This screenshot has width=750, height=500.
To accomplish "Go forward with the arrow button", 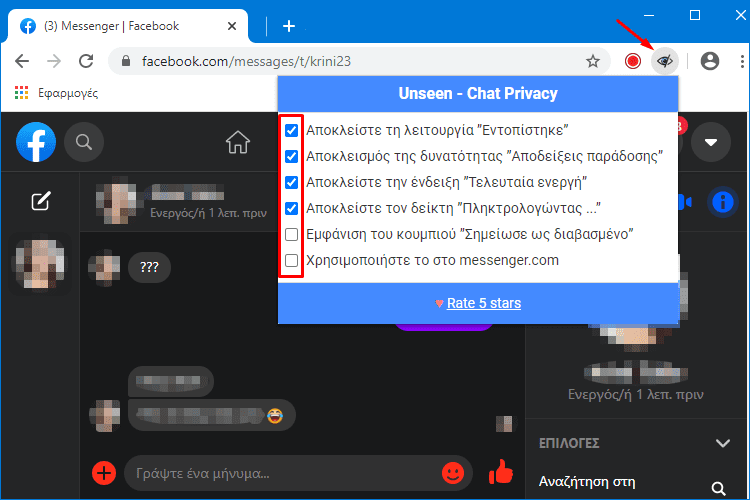I will pyautogui.click(x=54, y=61).
